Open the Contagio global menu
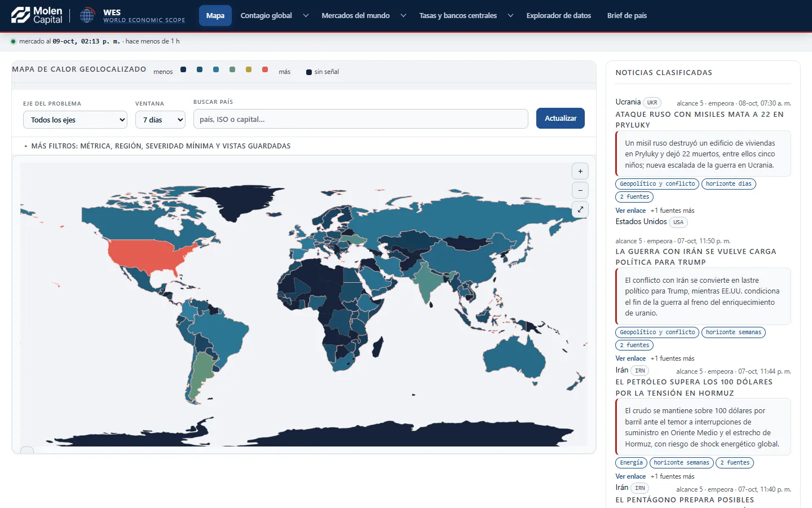 [266, 16]
